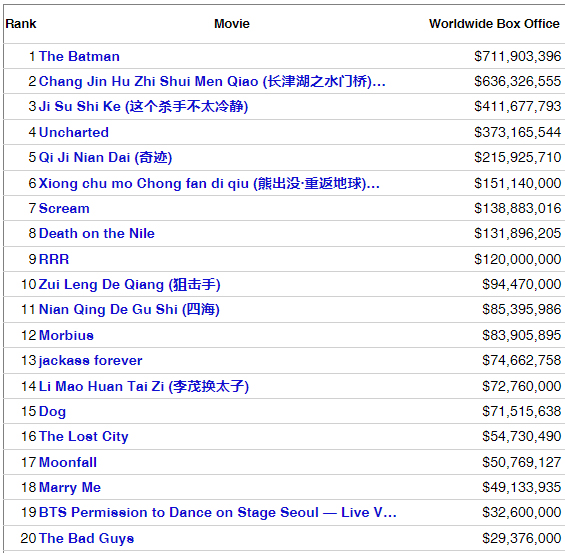Open the Marry Me link

pyautogui.click(x=70, y=487)
